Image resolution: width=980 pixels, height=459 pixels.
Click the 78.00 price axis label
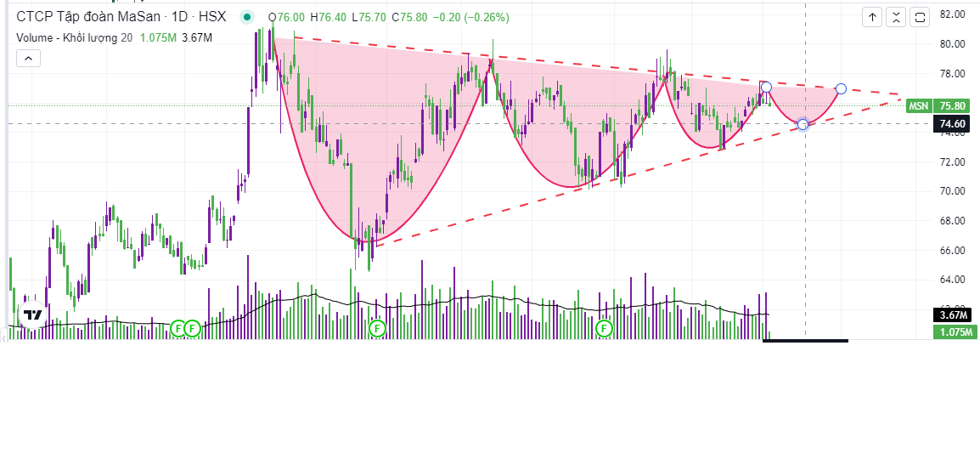click(x=952, y=73)
